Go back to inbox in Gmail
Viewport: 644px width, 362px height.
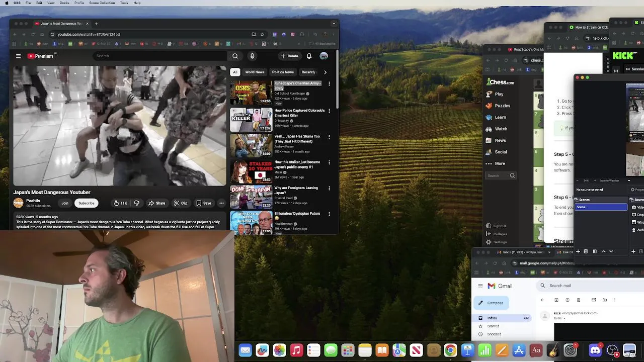click(x=542, y=300)
